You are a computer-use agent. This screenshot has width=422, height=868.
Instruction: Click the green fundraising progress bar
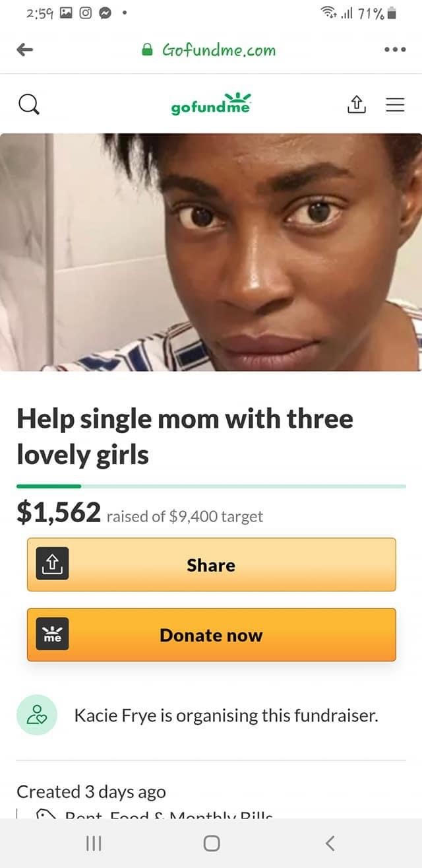tap(211, 486)
